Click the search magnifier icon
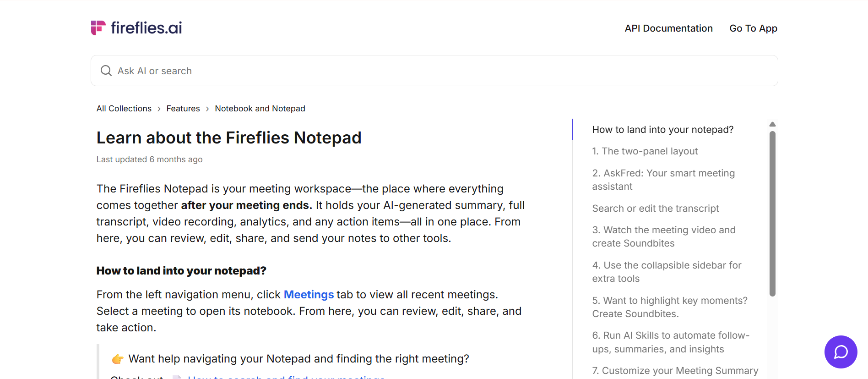Screen dimensions: 868x379 pos(106,71)
